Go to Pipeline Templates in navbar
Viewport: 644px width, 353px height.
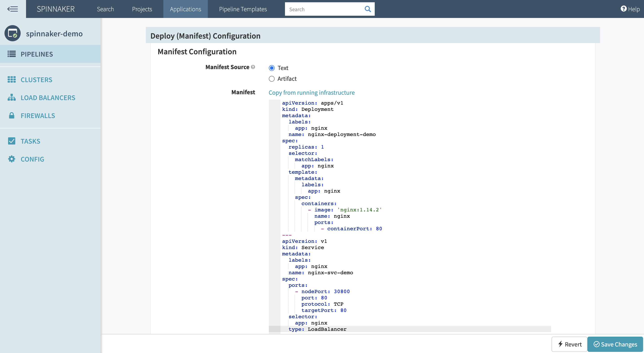pos(243,9)
